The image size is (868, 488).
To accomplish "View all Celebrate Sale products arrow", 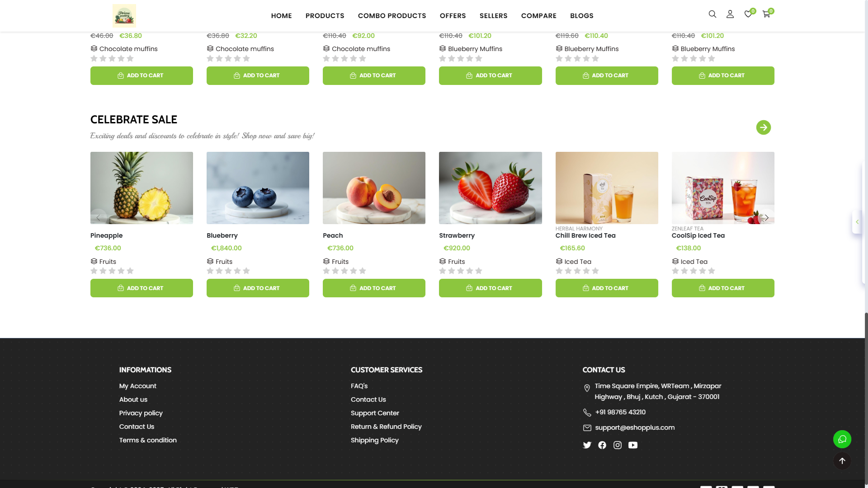I will pyautogui.click(x=764, y=127).
